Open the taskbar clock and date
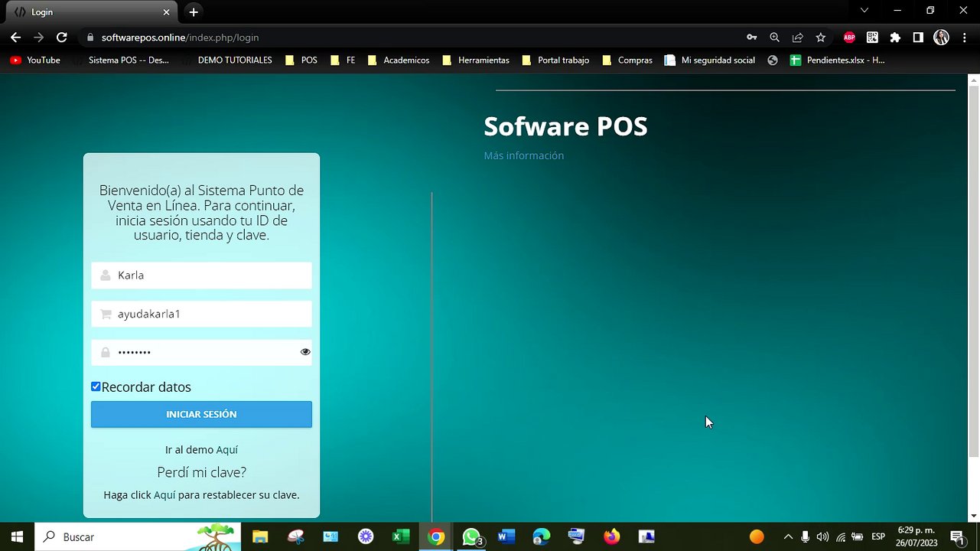 tap(917, 536)
